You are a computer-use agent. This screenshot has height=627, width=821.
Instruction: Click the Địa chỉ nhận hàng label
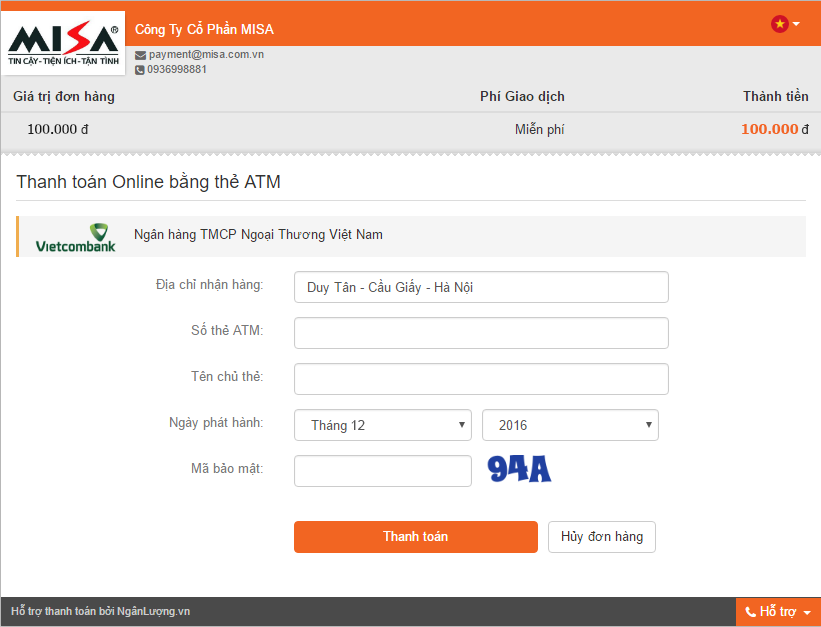click(x=209, y=284)
